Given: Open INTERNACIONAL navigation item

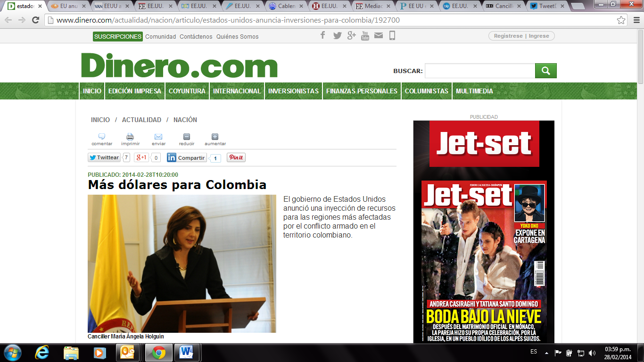Looking at the screenshot, I should 237,91.
